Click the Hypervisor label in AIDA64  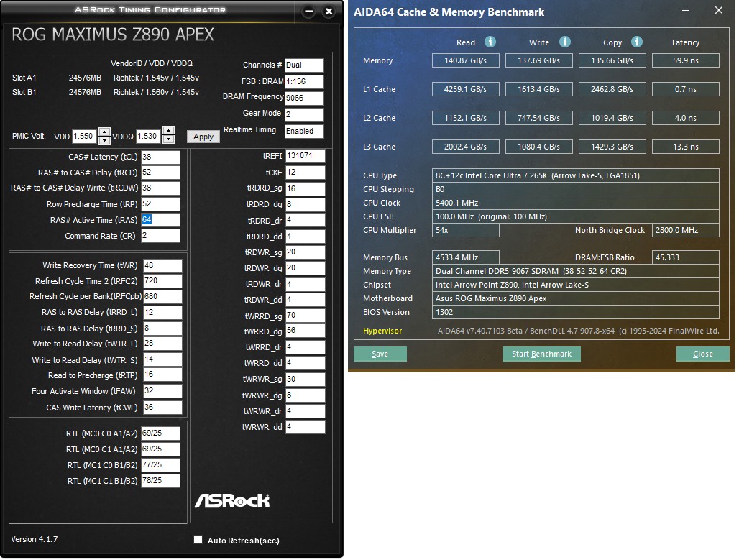(x=382, y=331)
